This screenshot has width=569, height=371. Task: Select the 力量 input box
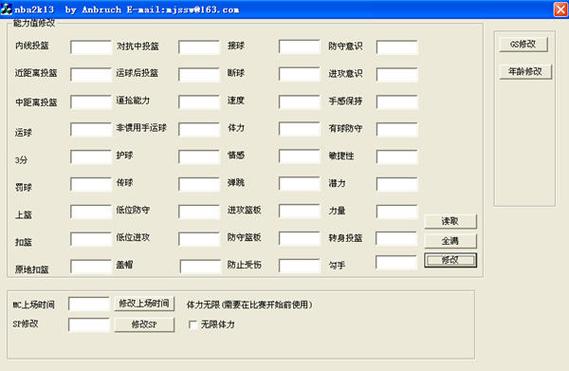397,212
